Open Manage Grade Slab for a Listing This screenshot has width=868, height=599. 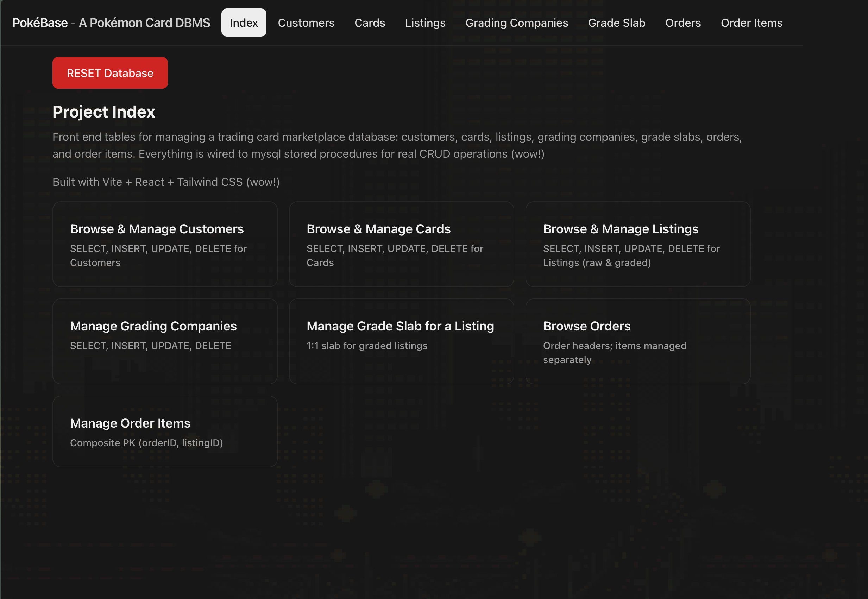[401, 341]
